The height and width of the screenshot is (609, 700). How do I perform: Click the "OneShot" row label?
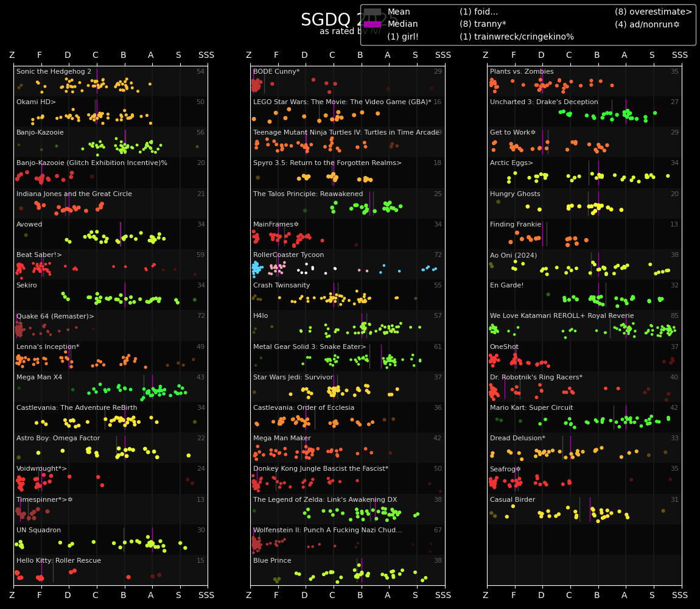coord(504,347)
